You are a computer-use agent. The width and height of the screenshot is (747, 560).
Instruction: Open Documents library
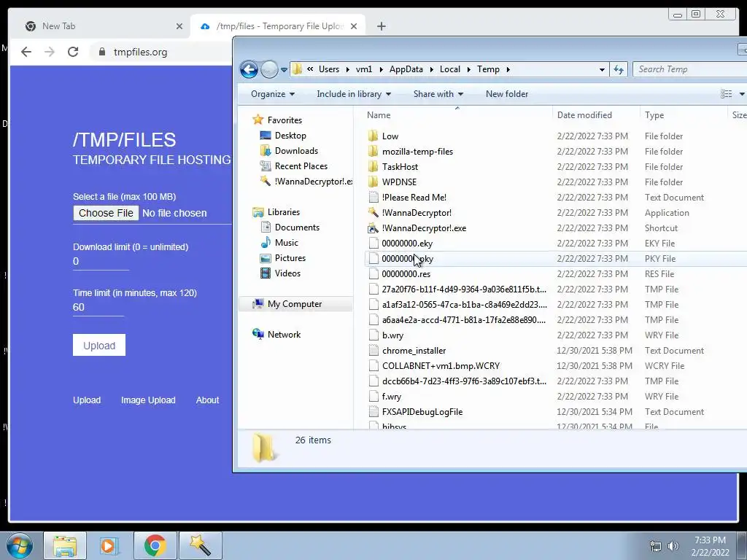pos(297,227)
